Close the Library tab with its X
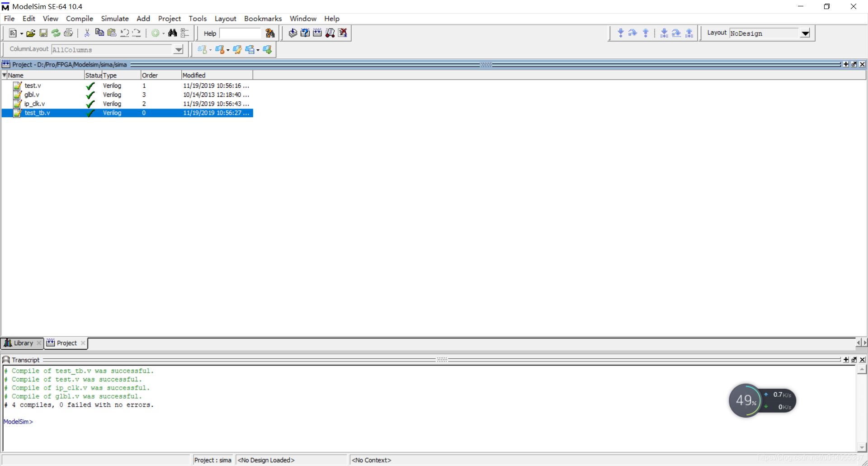868x466 pixels. click(39, 343)
